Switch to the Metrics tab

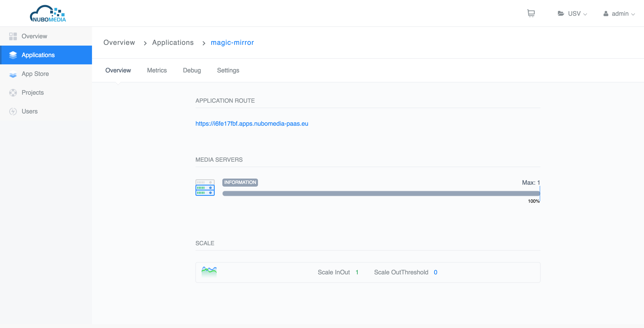click(x=157, y=71)
